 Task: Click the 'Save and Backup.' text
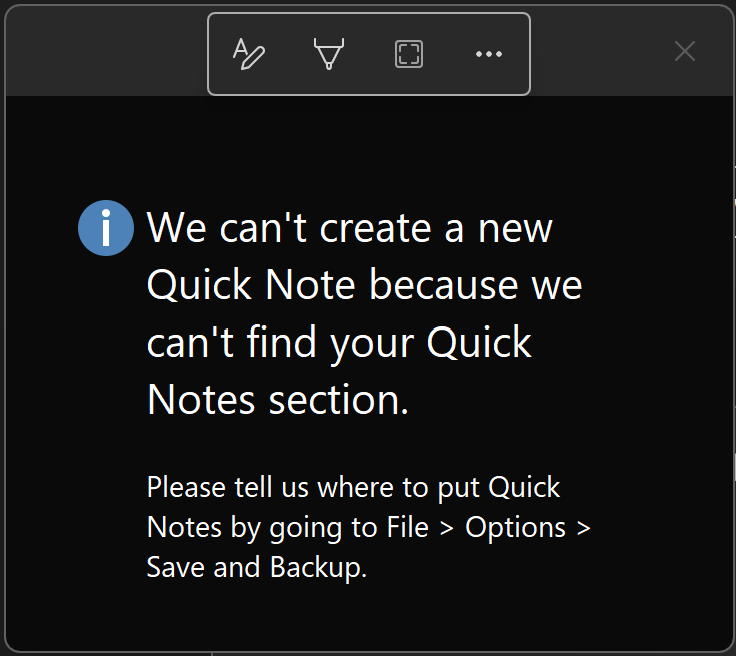click(x=256, y=567)
